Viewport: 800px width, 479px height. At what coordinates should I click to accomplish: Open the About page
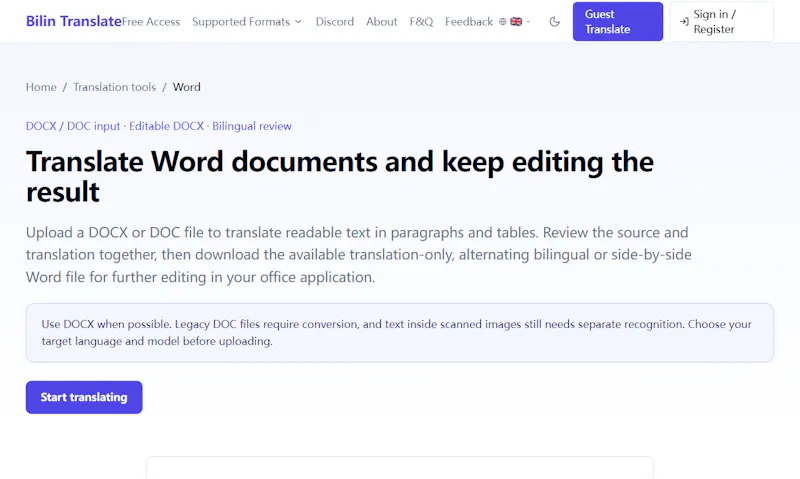pyautogui.click(x=382, y=21)
